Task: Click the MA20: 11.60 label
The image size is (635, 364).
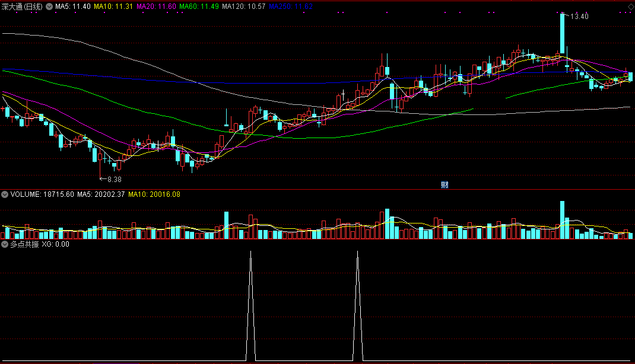Action: tap(156, 7)
